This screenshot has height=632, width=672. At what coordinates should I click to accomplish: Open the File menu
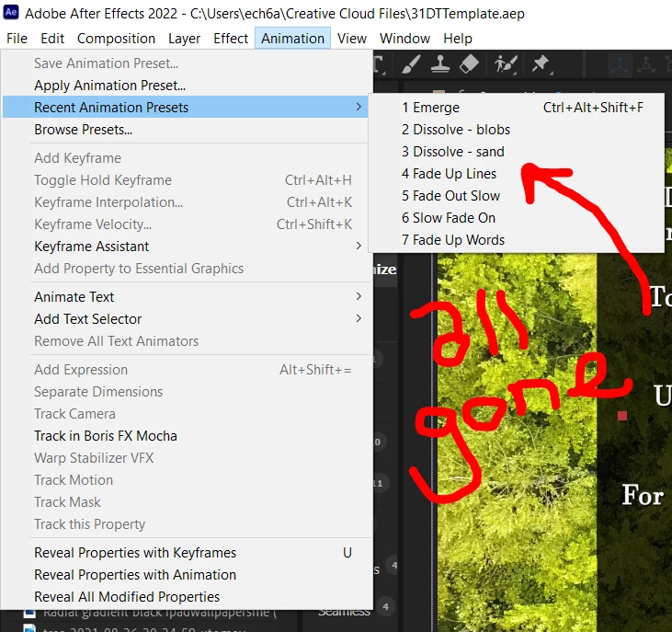[17, 39]
